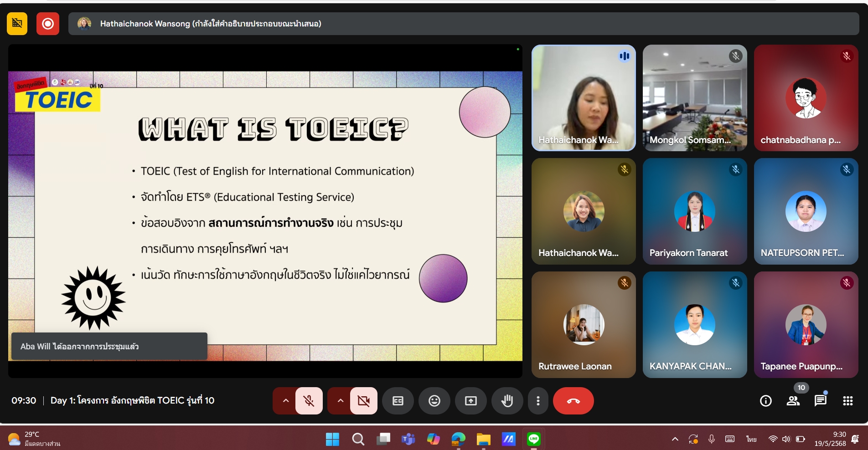This screenshot has width=868, height=450.
Task: Open the blue slash app on taskbar
Action: click(x=508, y=439)
